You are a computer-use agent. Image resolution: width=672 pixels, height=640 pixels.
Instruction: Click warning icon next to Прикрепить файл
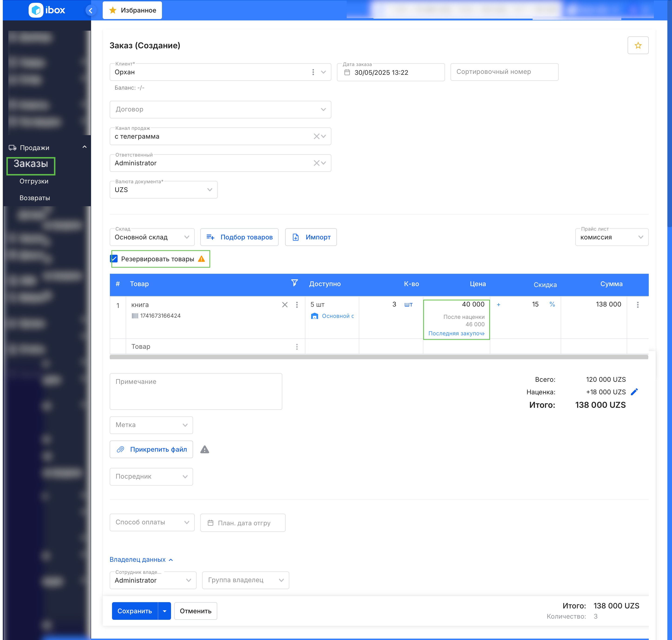(x=204, y=450)
